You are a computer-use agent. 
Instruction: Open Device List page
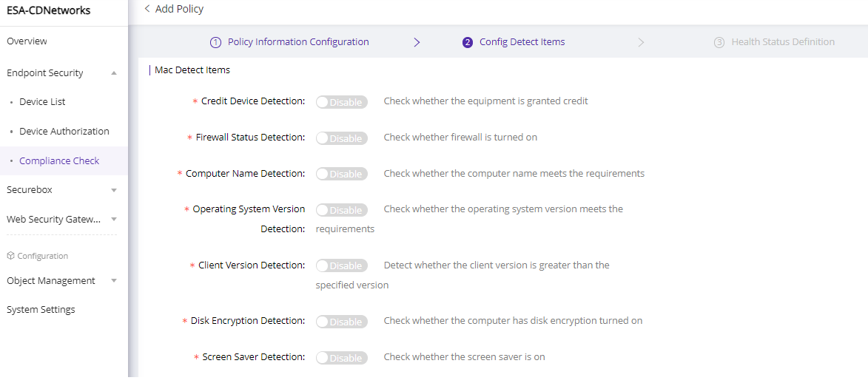pyautogui.click(x=42, y=102)
